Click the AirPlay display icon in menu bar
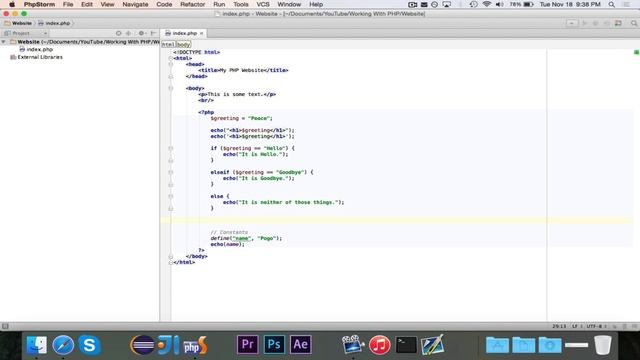640x360 pixels. coord(447,4)
